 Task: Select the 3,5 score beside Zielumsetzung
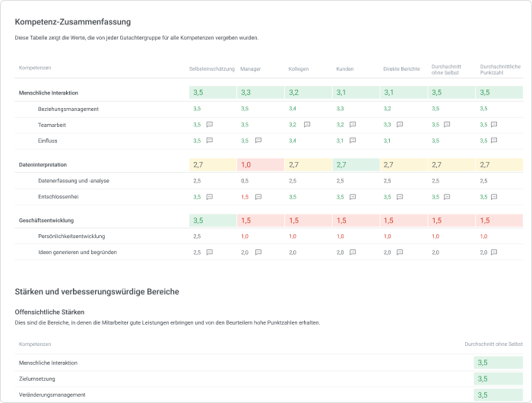point(498,379)
